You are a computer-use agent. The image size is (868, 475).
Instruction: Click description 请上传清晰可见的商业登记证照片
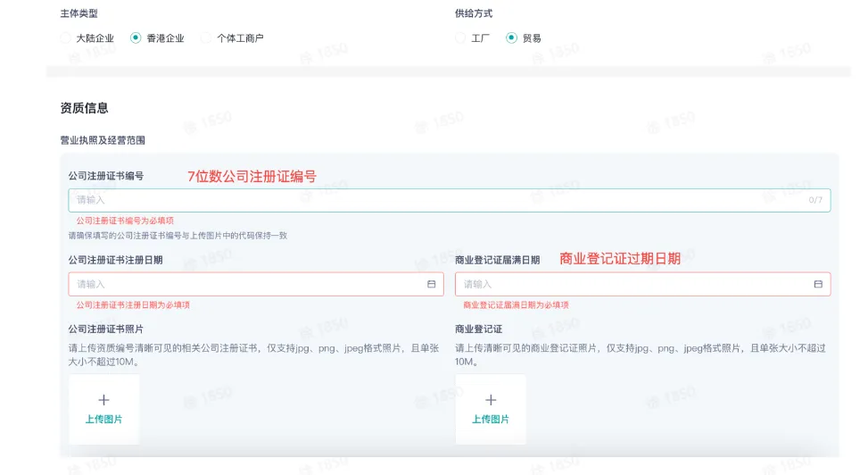point(641,354)
